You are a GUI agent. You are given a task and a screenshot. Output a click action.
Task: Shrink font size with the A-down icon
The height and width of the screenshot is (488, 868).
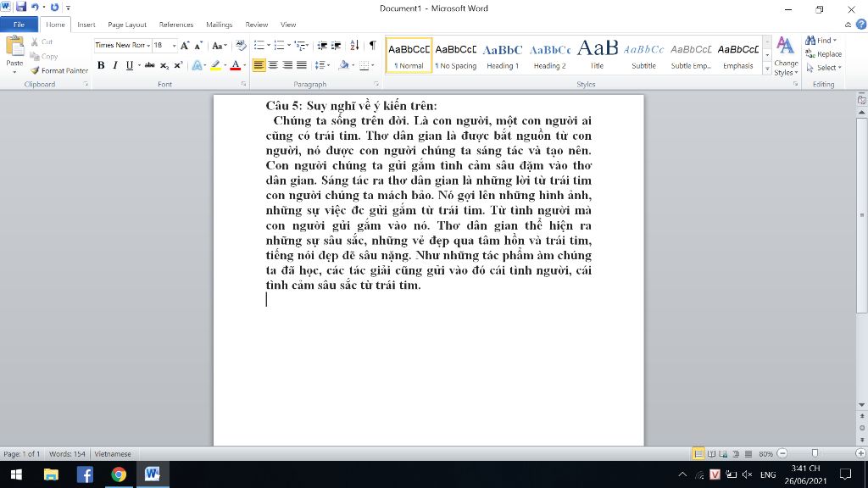[x=198, y=46]
